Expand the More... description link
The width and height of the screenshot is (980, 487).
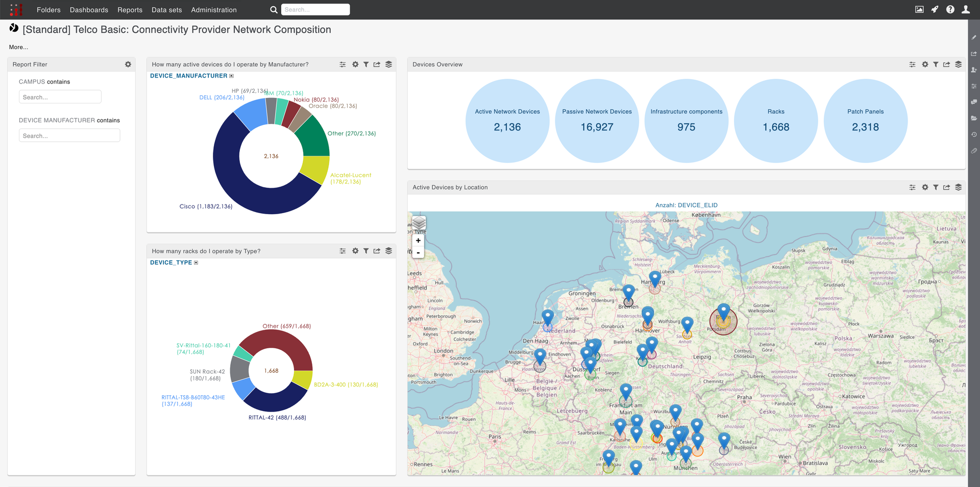click(18, 47)
